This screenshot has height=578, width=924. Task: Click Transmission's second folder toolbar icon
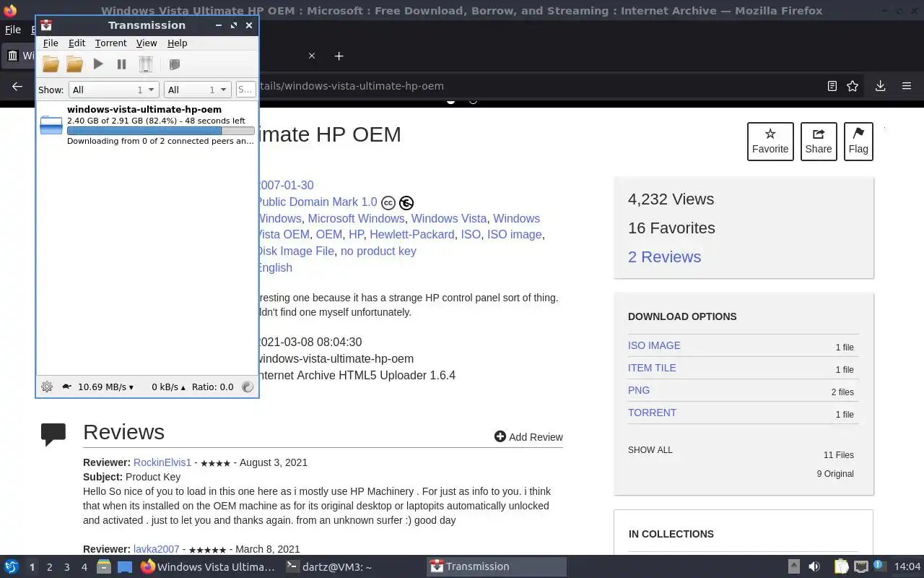point(74,64)
